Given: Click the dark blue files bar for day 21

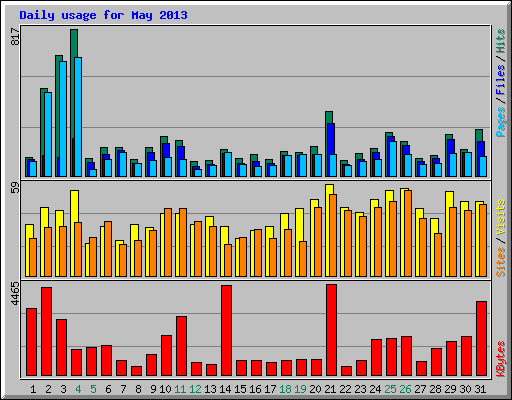Looking at the screenshot, I should [331, 139].
